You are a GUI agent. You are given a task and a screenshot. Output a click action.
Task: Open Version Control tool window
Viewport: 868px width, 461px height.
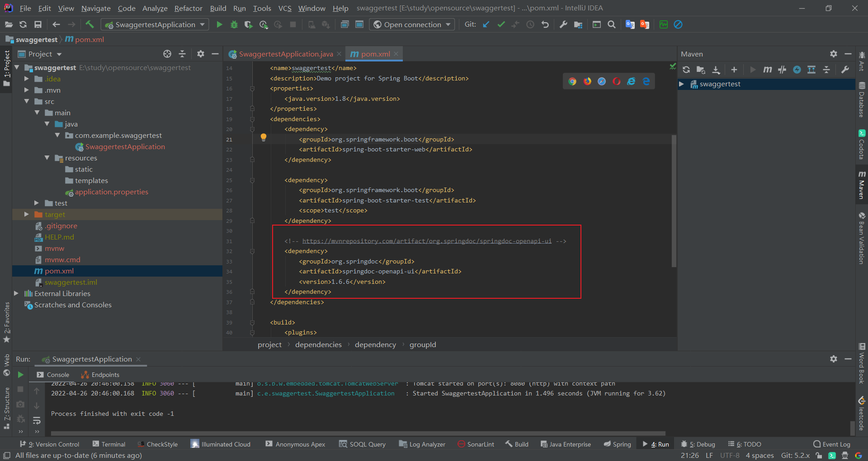click(50, 444)
